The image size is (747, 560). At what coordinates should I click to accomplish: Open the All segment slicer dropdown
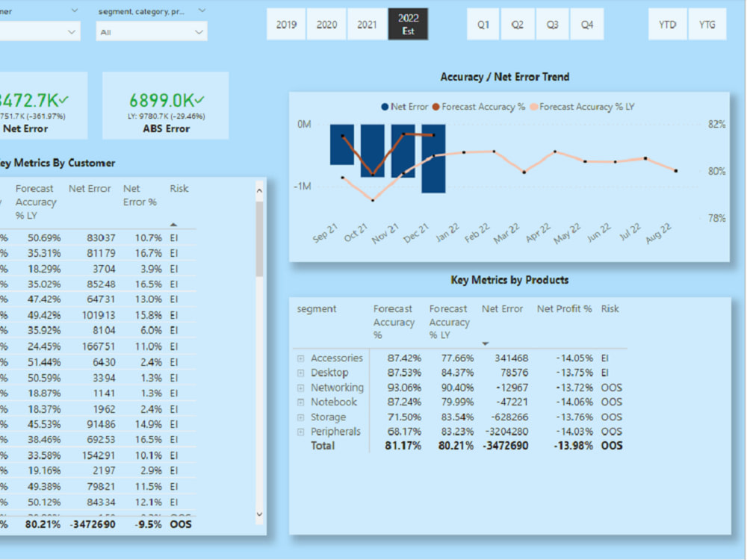click(x=198, y=31)
